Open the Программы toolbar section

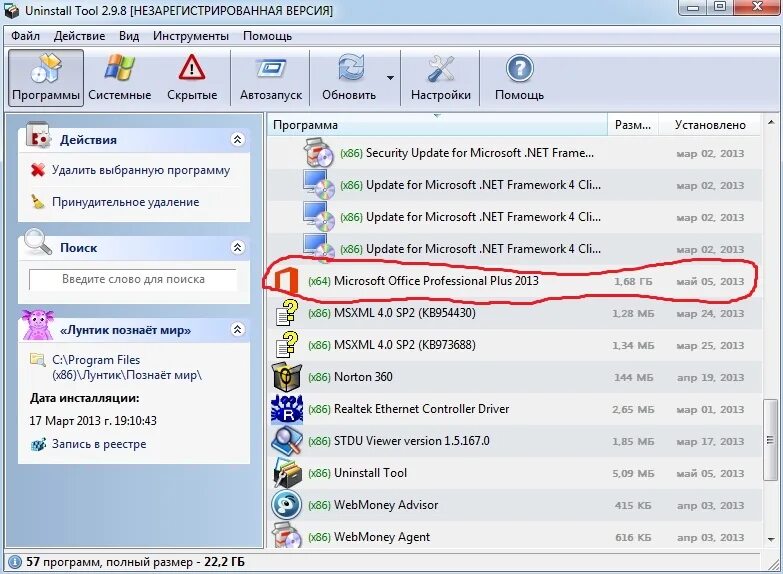click(x=45, y=77)
